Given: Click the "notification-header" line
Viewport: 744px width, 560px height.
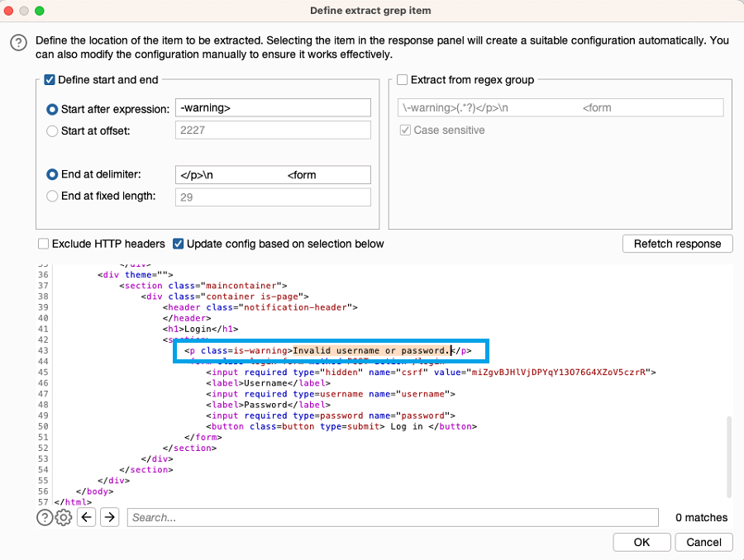Looking at the screenshot, I should (260, 307).
